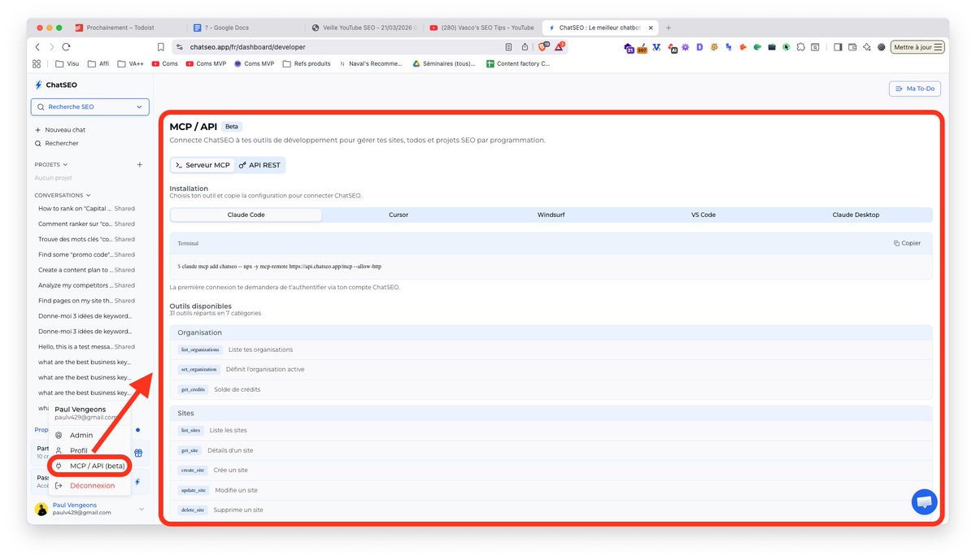Open the Séminaires (tous) bookmark

(x=443, y=63)
